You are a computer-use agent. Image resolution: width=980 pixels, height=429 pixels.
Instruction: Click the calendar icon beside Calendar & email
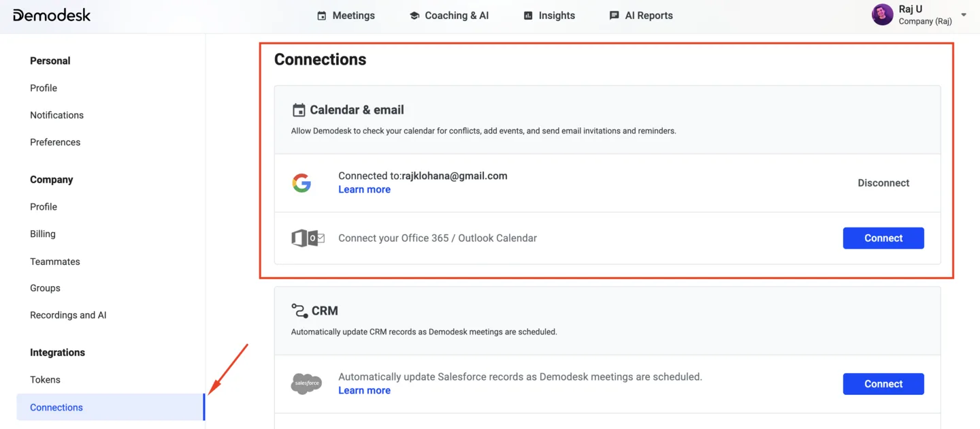point(299,110)
